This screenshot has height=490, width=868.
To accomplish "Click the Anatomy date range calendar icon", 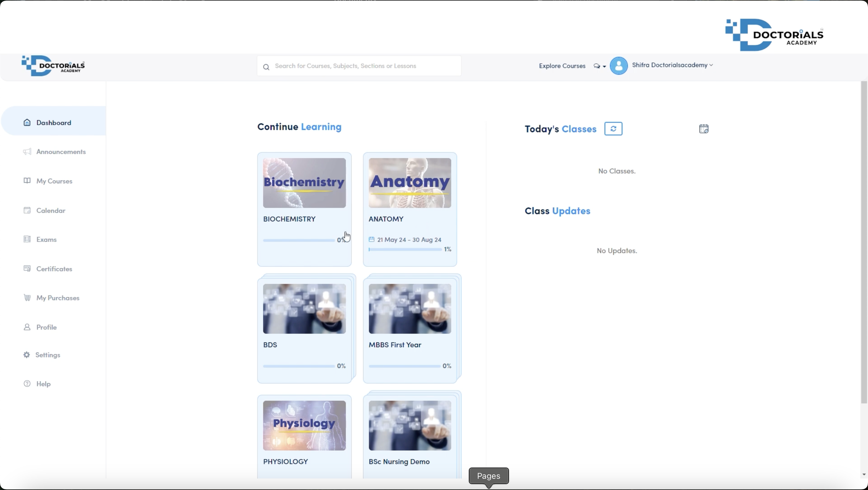I will click(x=371, y=239).
